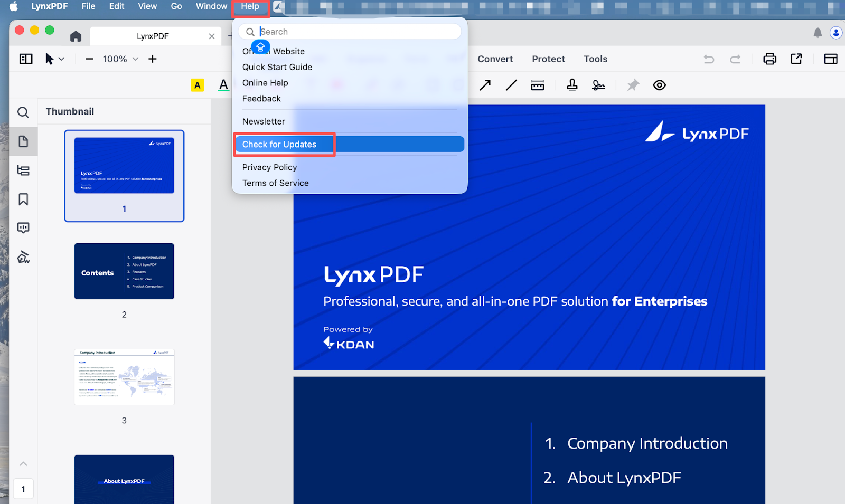Click the up chevron above page number

pos(23,464)
